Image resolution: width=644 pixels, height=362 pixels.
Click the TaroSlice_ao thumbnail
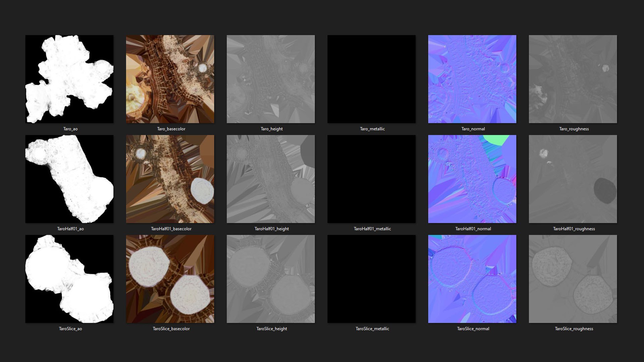(x=69, y=279)
